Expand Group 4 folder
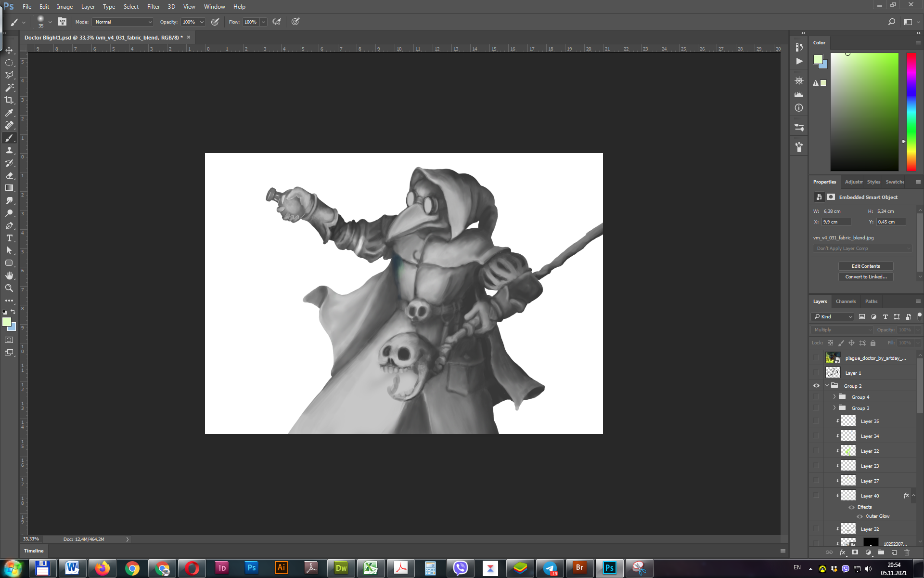 834,397
